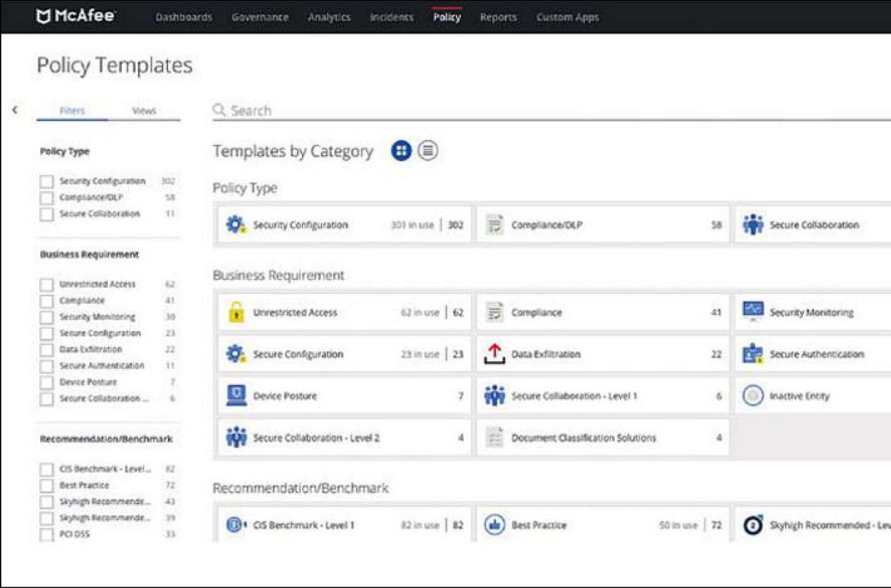Check the Secure Configuration filter
The width and height of the screenshot is (891, 588).
point(46,334)
